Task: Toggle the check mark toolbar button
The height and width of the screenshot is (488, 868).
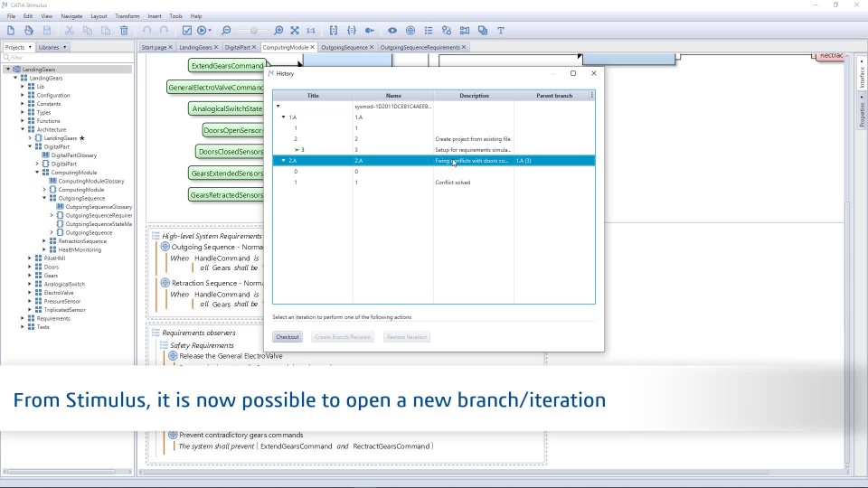Action: point(187,31)
